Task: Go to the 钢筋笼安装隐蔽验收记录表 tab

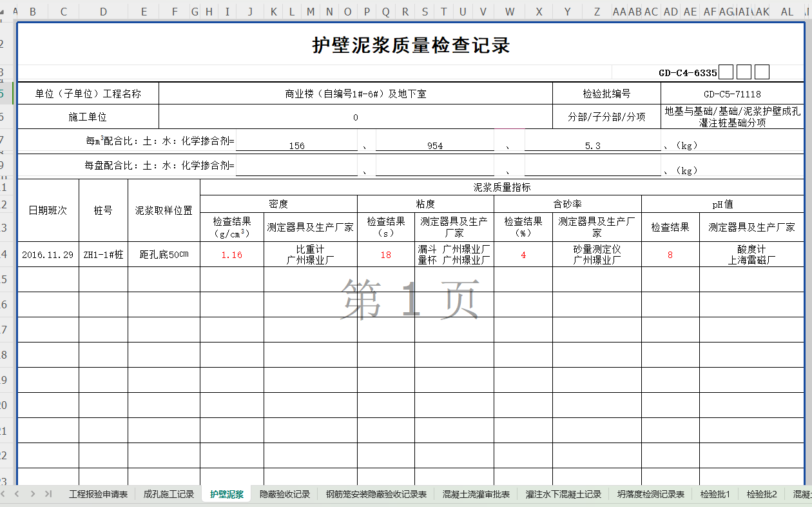Action: [x=376, y=494]
